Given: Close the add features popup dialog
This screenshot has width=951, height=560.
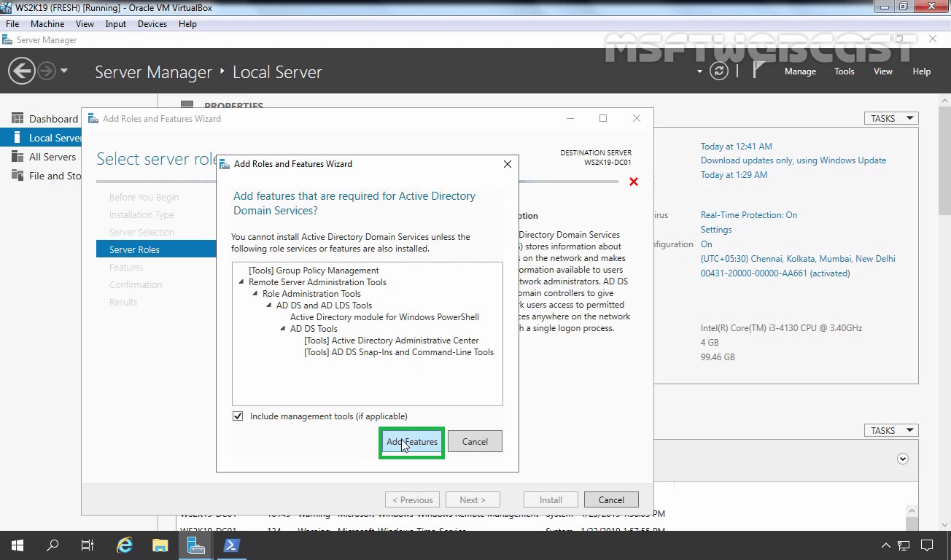Looking at the screenshot, I should 508,164.
